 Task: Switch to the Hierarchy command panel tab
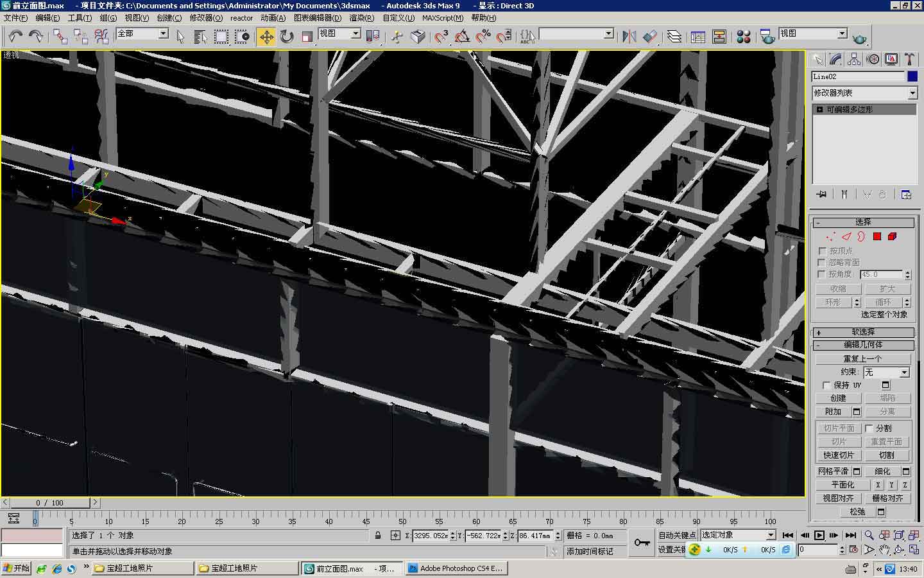pyautogui.click(x=853, y=59)
